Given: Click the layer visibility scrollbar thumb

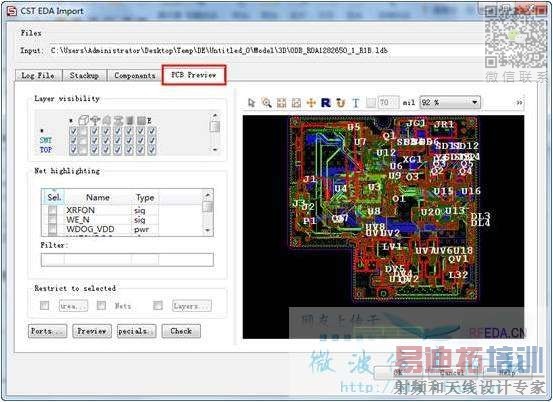Looking at the screenshot, I should (x=215, y=126).
